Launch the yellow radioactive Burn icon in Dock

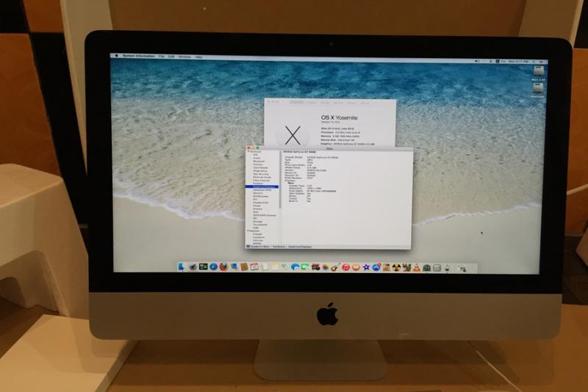tap(396, 267)
